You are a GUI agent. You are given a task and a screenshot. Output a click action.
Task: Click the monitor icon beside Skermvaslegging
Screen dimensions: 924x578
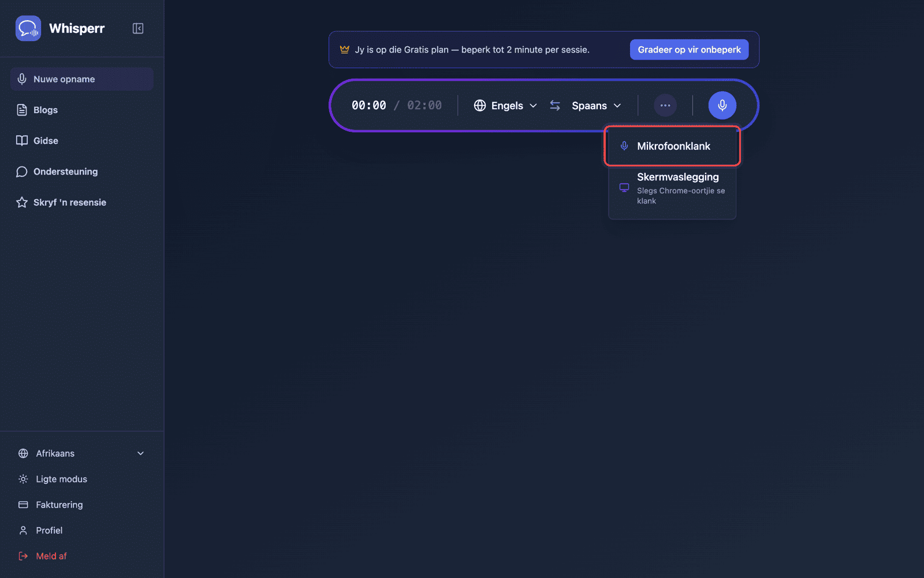(x=624, y=187)
